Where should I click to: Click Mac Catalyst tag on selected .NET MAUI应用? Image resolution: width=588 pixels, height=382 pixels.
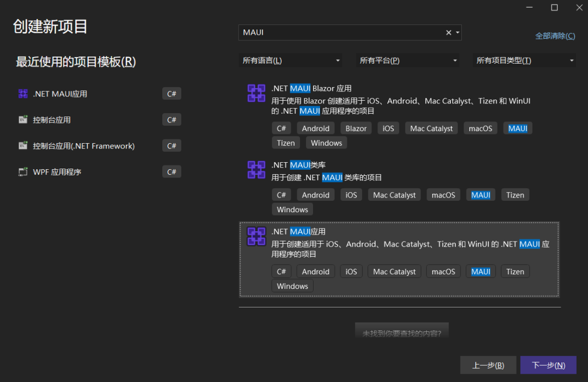(x=394, y=272)
